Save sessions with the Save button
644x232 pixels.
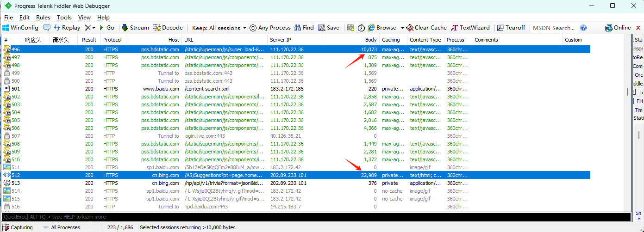[329, 28]
